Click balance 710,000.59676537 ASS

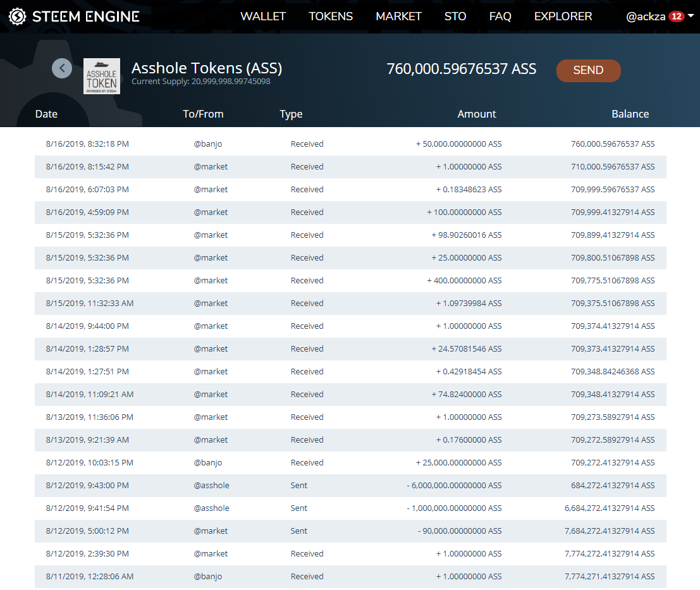(x=613, y=166)
